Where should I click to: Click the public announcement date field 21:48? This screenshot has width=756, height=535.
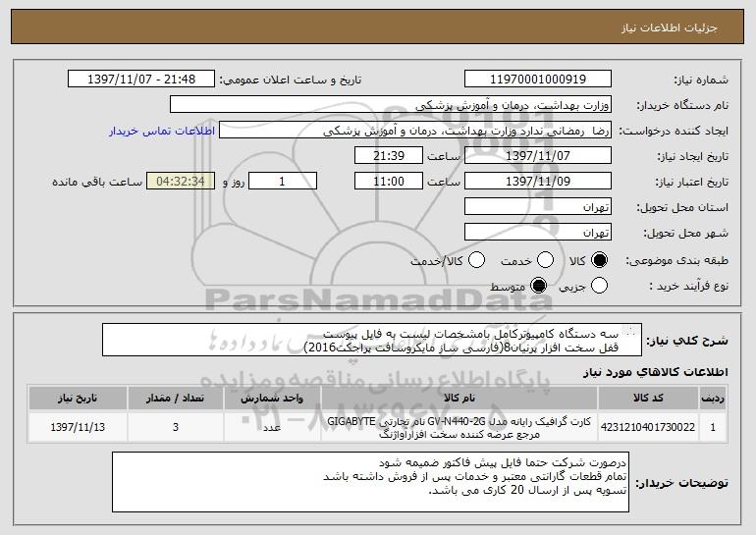tap(141, 80)
